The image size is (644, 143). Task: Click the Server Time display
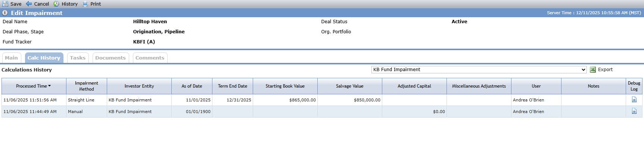point(594,13)
